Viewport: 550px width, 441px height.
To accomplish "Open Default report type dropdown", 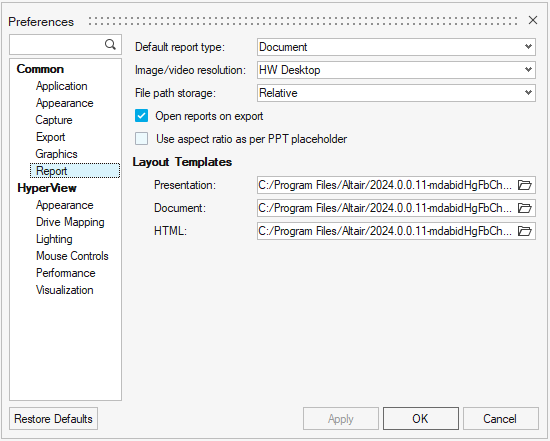I will [x=396, y=47].
